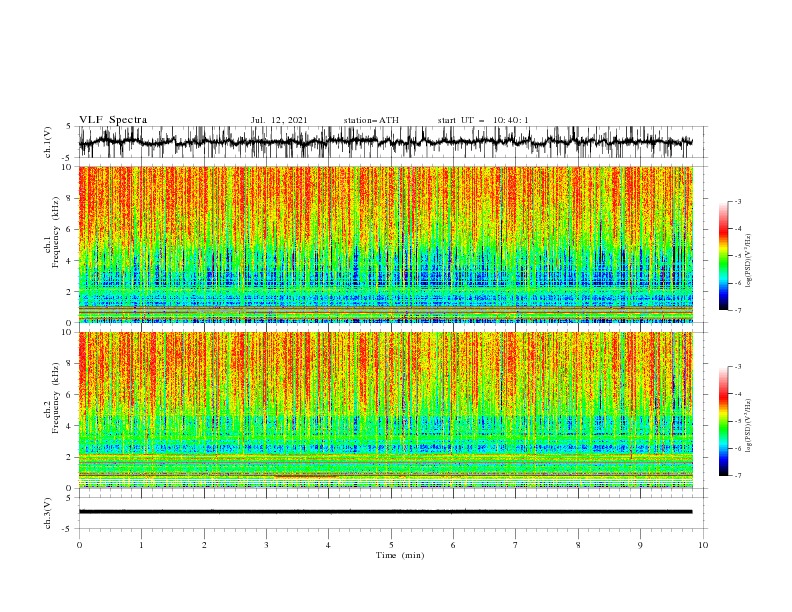Click the "-7" tick on ch.1 color bar
This screenshot has height=612, width=792.
[737, 310]
